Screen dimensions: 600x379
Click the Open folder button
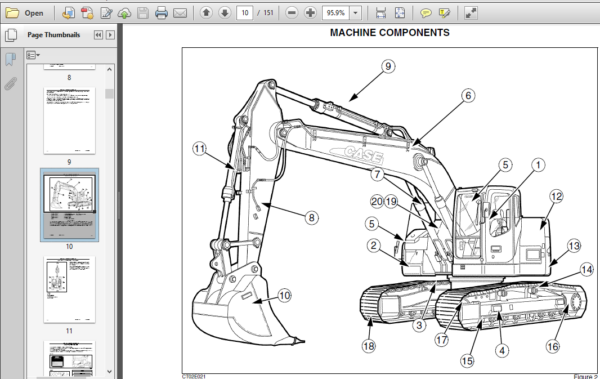[x=24, y=13]
